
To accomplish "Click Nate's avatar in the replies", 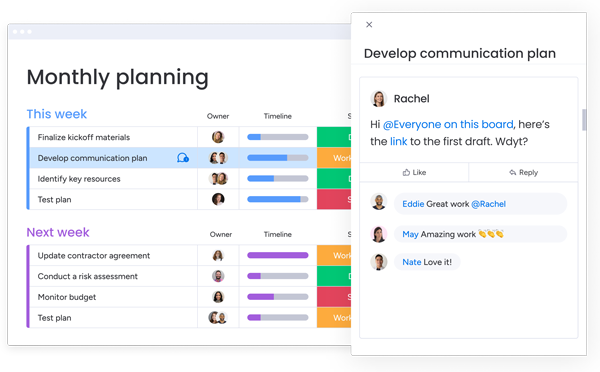I will [x=378, y=262].
